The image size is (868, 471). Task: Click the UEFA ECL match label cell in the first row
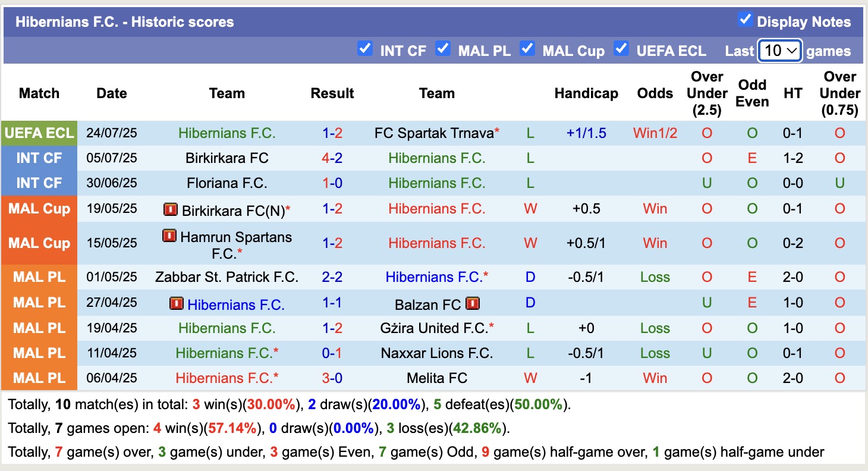point(39,133)
